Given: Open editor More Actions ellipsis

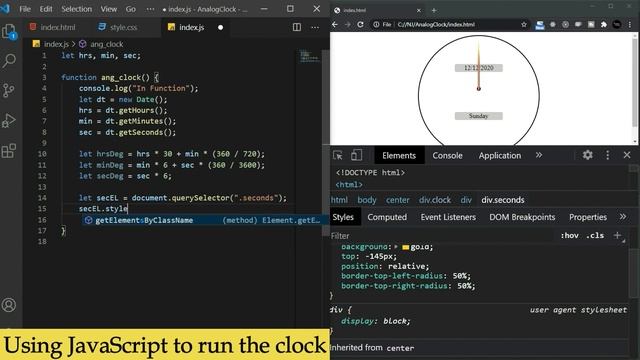Looking at the screenshot, I should click(x=315, y=27).
